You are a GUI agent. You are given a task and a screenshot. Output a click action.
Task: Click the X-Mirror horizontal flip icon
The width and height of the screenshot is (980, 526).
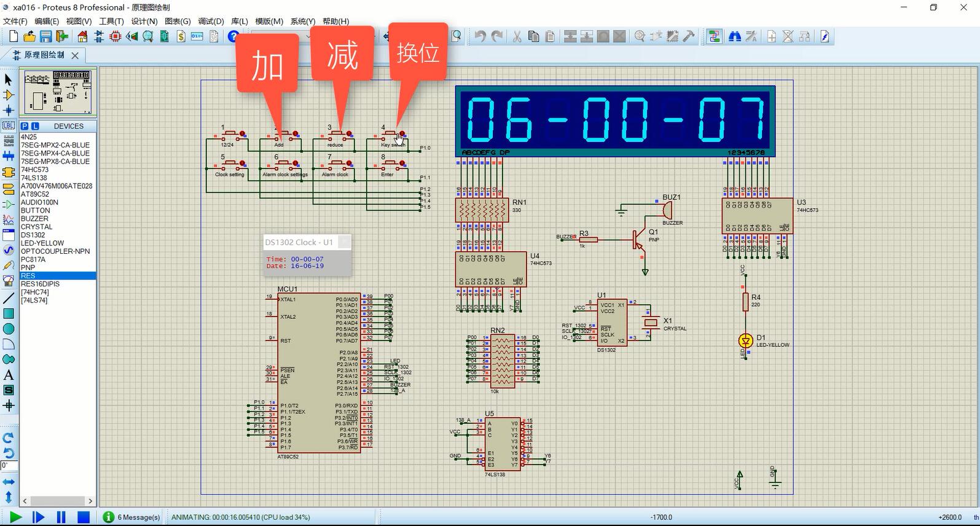(9, 482)
